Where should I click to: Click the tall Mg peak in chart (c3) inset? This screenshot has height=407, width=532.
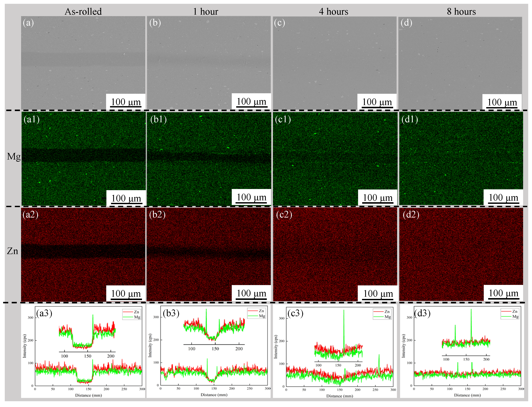(344, 322)
